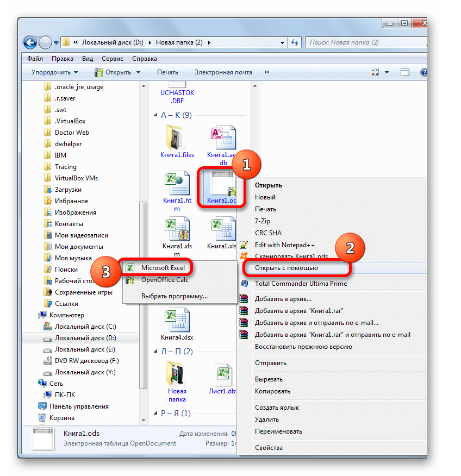Open the address bar history dropdown
The image size is (461, 476).
click(x=282, y=43)
